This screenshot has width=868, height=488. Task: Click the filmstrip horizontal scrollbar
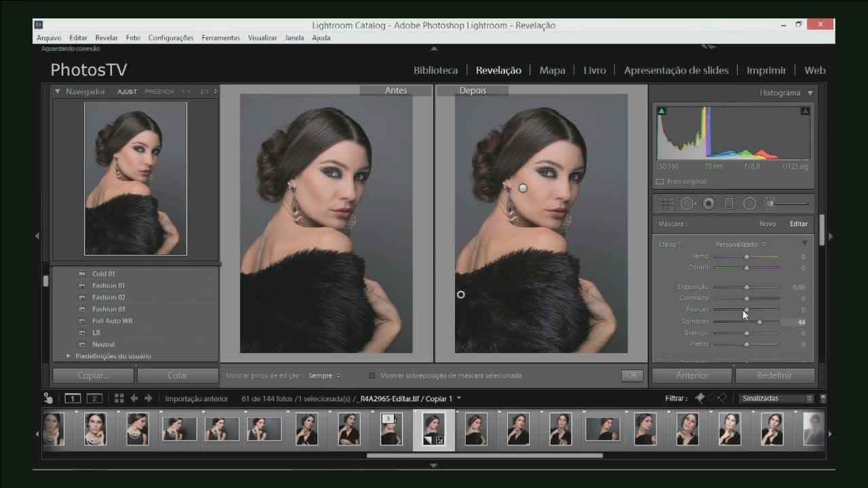[x=484, y=455]
